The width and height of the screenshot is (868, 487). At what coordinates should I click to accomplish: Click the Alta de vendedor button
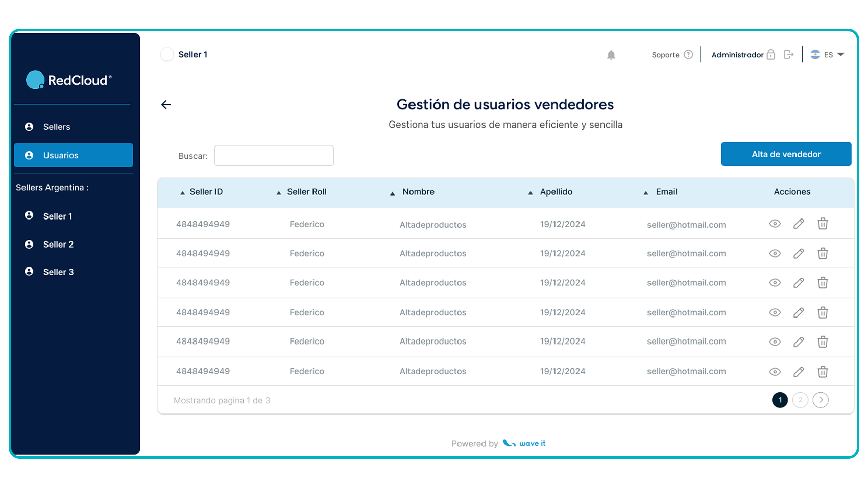click(786, 154)
